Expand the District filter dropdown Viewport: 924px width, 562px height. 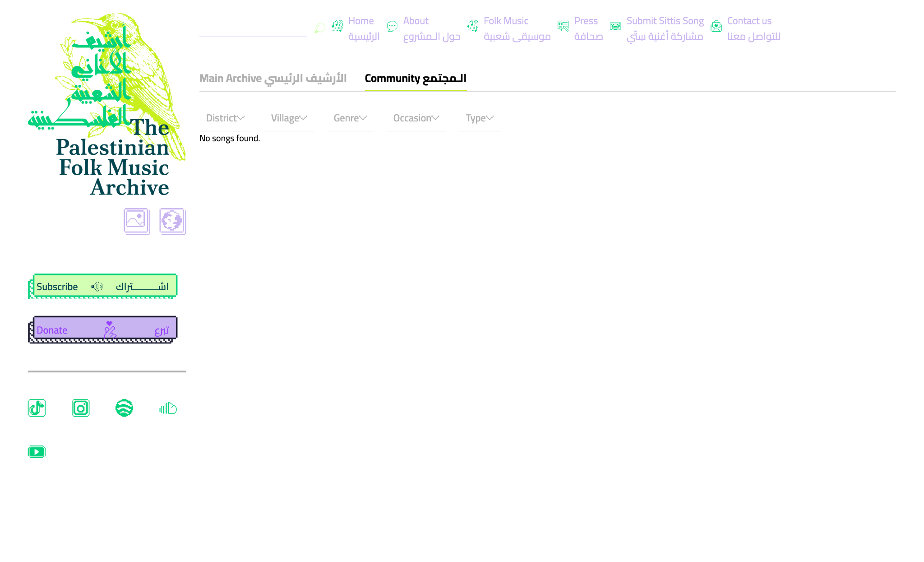point(225,118)
